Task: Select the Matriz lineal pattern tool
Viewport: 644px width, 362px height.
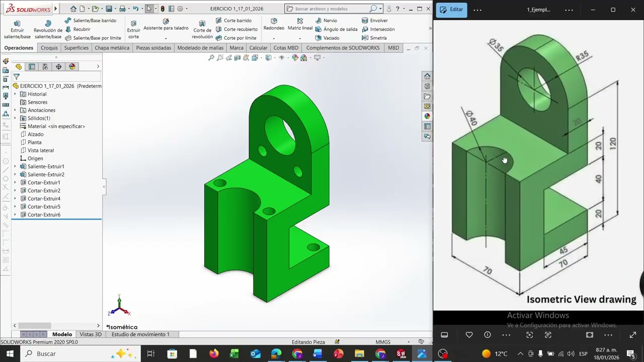Action: point(300,24)
